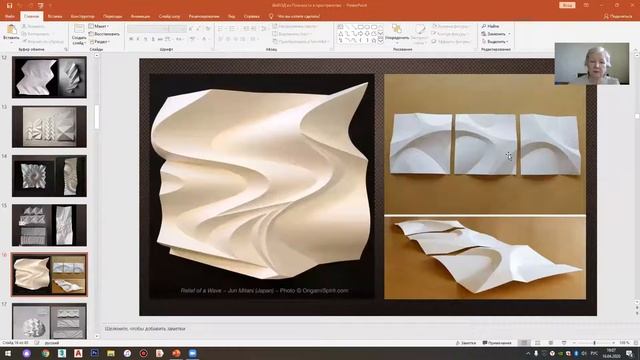Viewport: 640px width, 360px height.
Task: Select the wave relief image on slide
Action: tap(262, 187)
